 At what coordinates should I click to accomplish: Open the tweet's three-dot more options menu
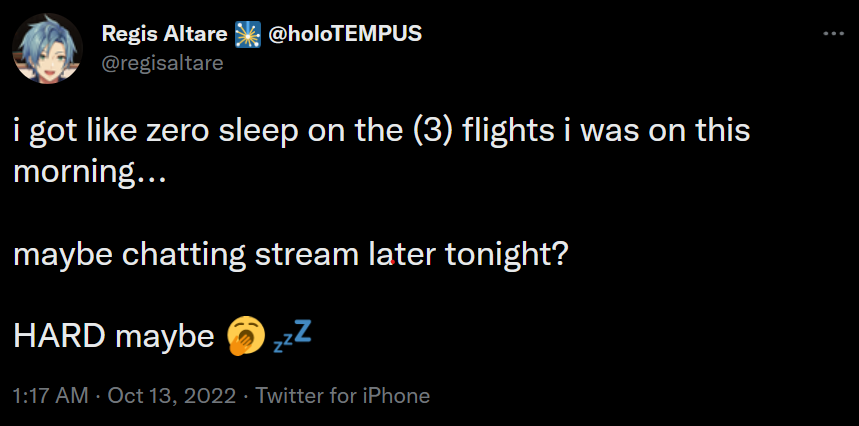point(832,34)
